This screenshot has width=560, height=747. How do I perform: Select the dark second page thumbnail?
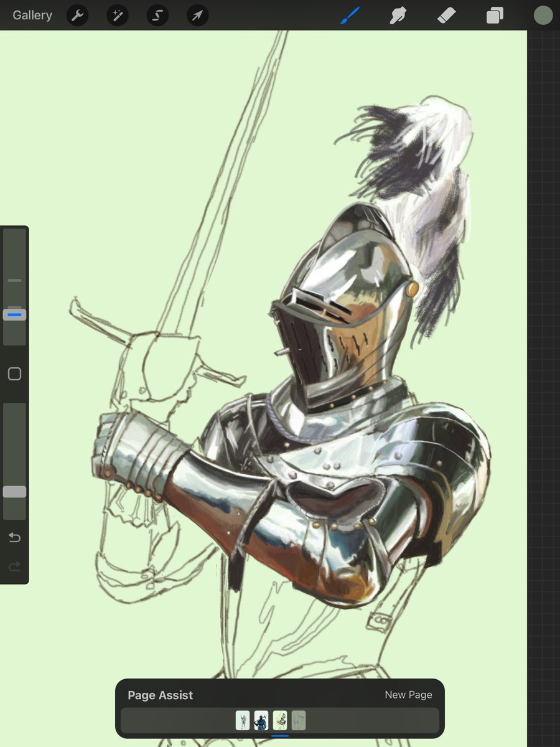[261, 720]
